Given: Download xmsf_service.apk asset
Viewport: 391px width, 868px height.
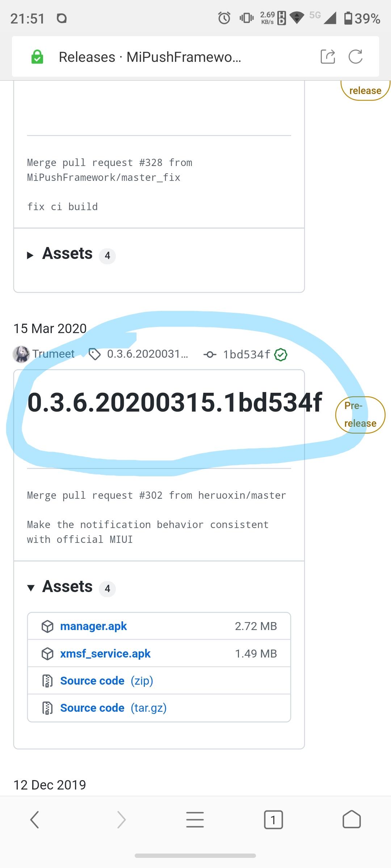Looking at the screenshot, I should click(105, 654).
